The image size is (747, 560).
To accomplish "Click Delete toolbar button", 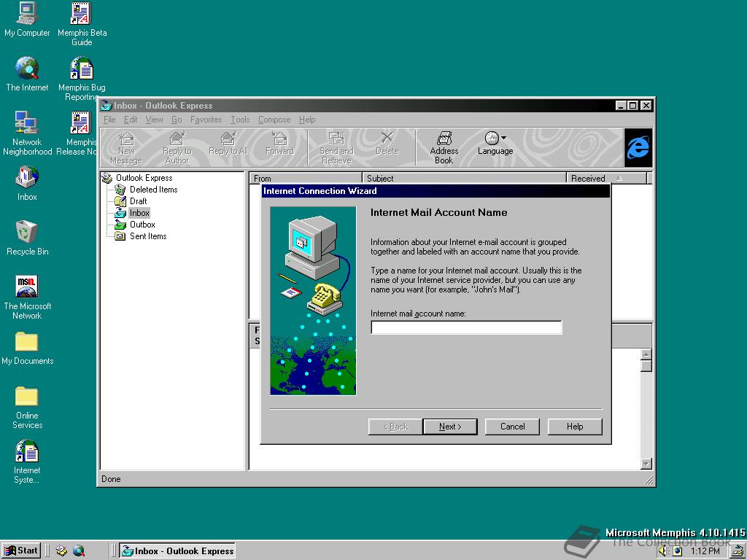I will (387, 144).
